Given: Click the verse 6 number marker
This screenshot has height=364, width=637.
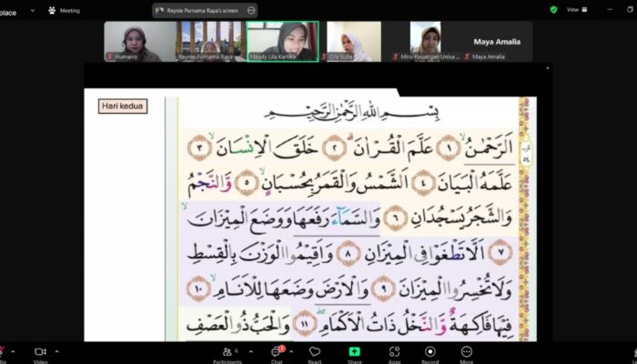Looking at the screenshot, I should coord(396,218).
